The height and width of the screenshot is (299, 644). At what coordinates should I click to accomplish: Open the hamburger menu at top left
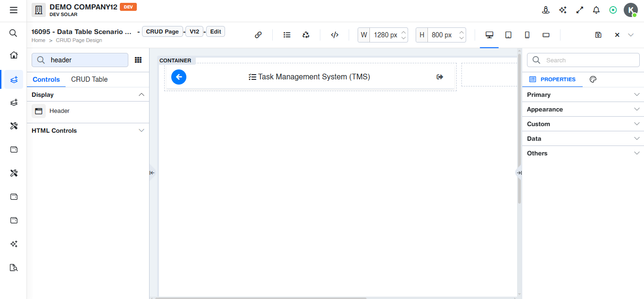point(13,10)
